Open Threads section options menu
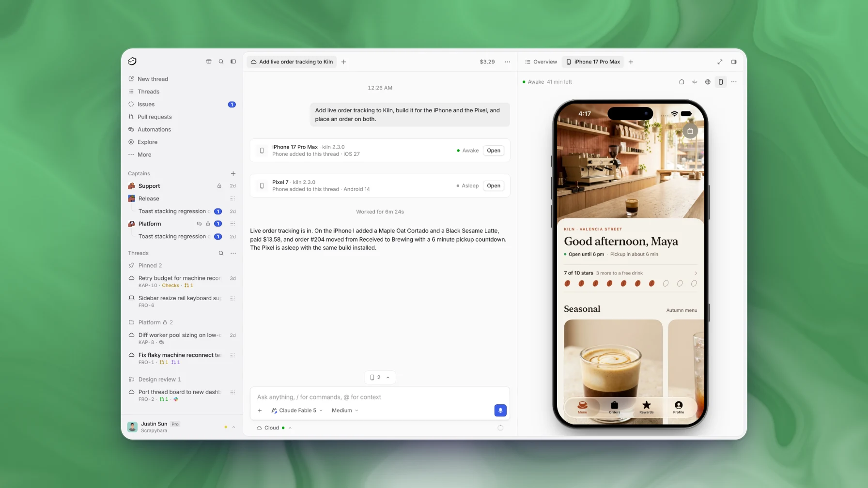The image size is (868, 488). point(233,253)
